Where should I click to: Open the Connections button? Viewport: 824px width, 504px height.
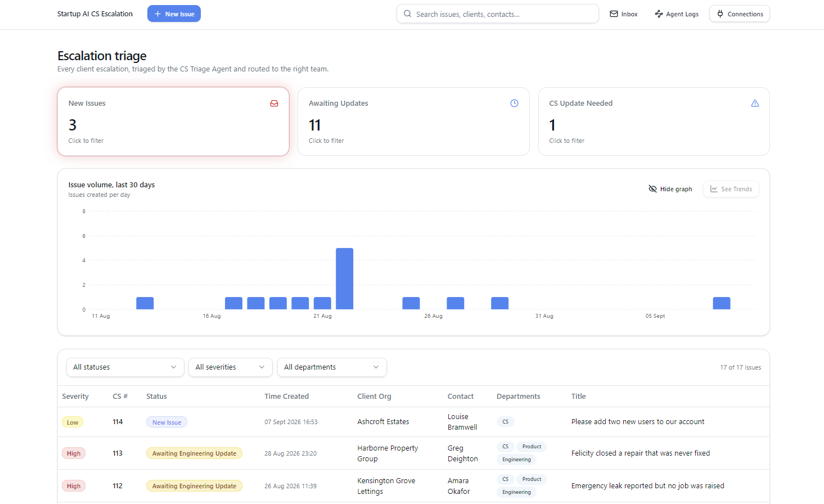(x=740, y=14)
